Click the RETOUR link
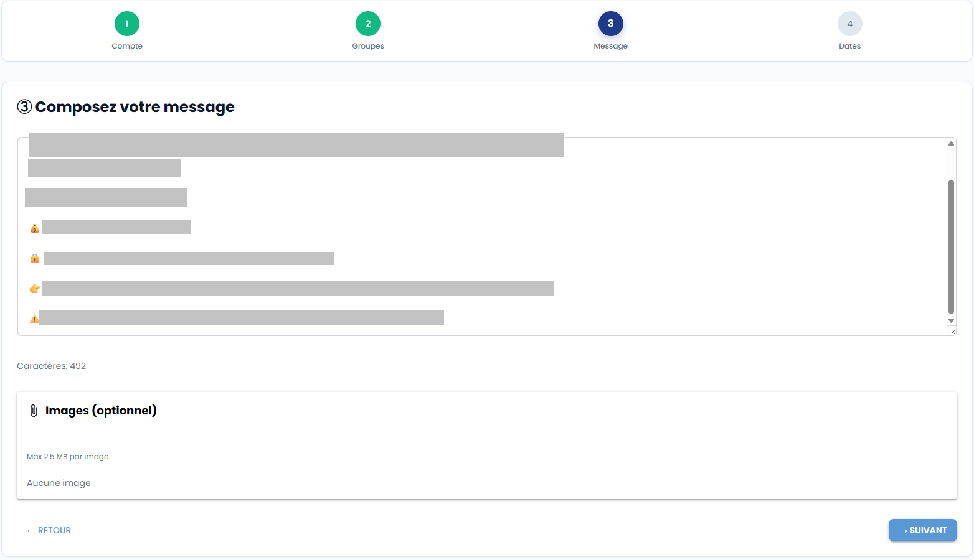974x560 pixels. (x=49, y=530)
